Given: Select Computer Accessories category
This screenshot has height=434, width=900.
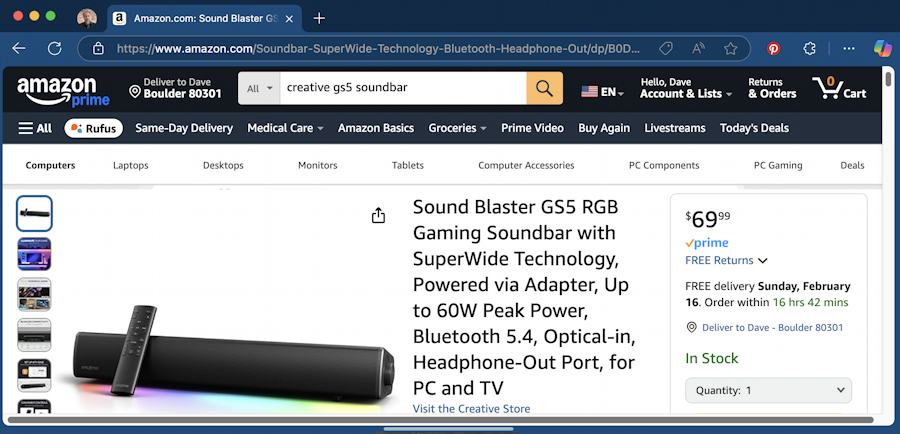Looking at the screenshot, I should pos(526,165).
